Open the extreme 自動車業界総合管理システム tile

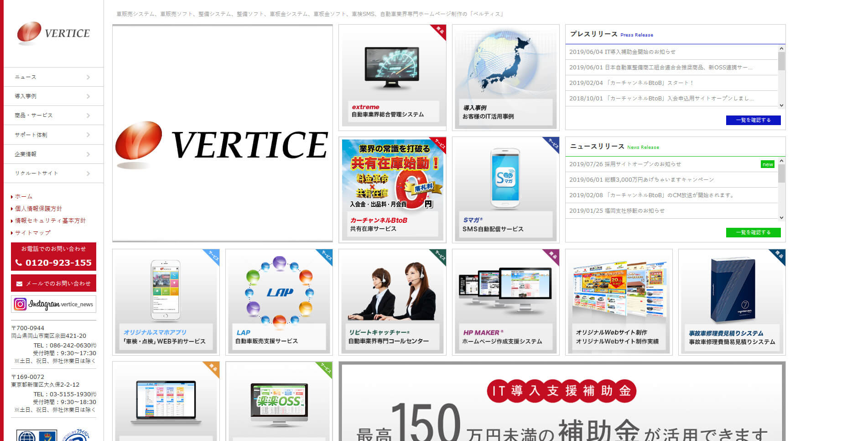(392, 78)
